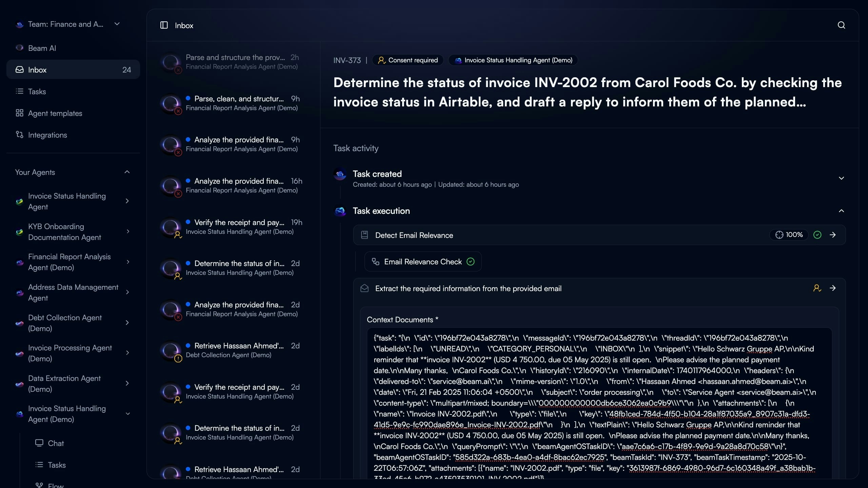The image size is (868, 488).
Task: Collapse the Your Agents section
Action: click(127, 172)
